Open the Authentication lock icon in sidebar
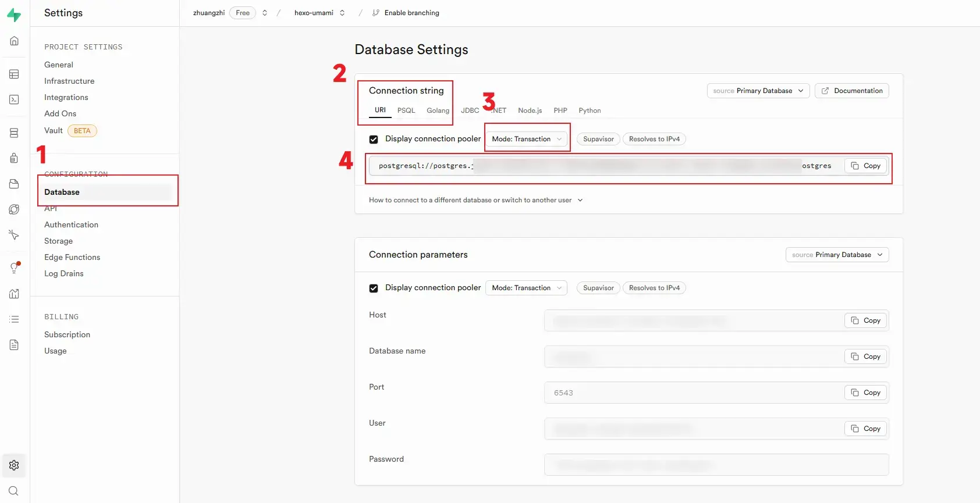 tap(14, 158)
